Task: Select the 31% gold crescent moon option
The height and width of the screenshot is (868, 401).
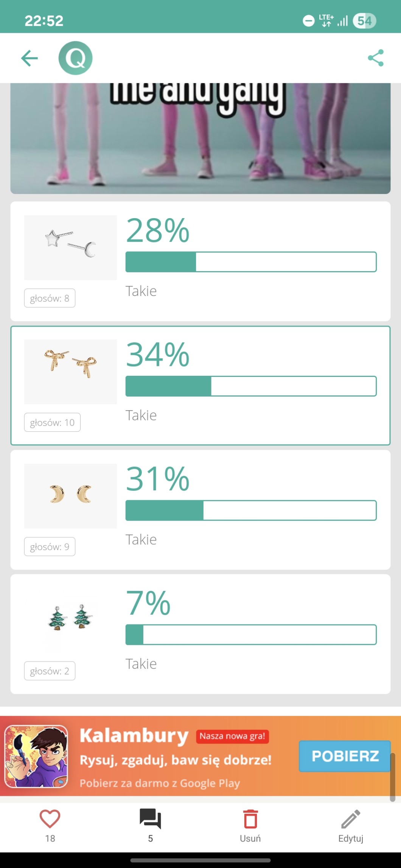Action: pyautogui.click(x=200, y=510)
